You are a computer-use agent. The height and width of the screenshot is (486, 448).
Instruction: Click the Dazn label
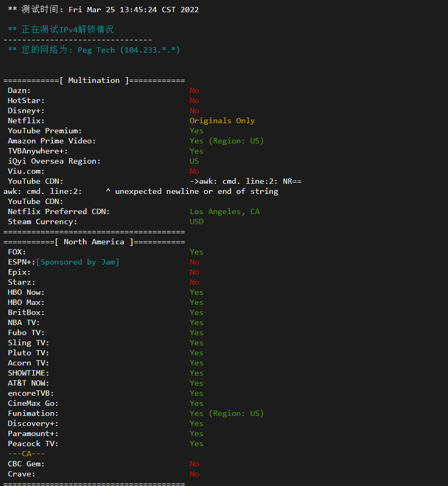pos(19,90)
